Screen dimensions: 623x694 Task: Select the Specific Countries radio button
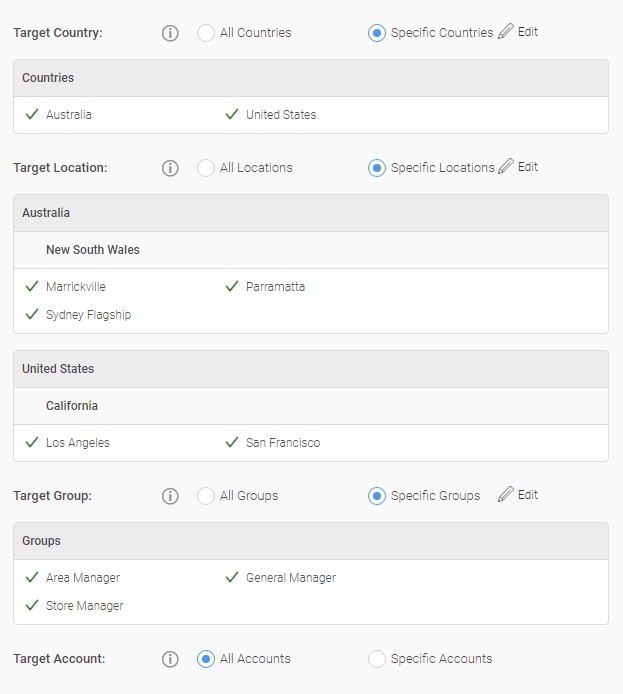(x=377, y=33)
